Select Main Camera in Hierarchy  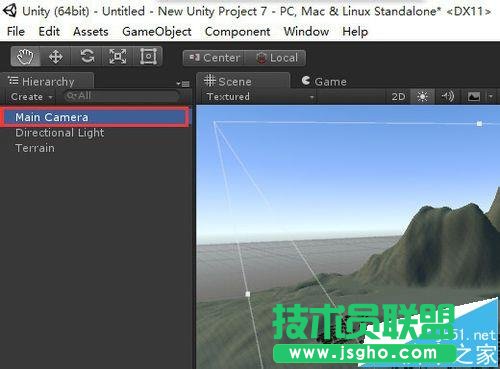click(x=95, y=117)
